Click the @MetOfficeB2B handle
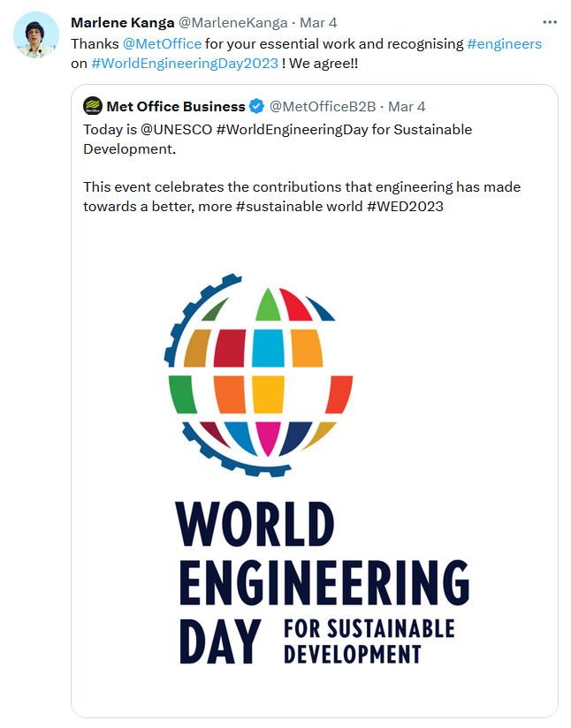571x728 pixels. point(323,107)
